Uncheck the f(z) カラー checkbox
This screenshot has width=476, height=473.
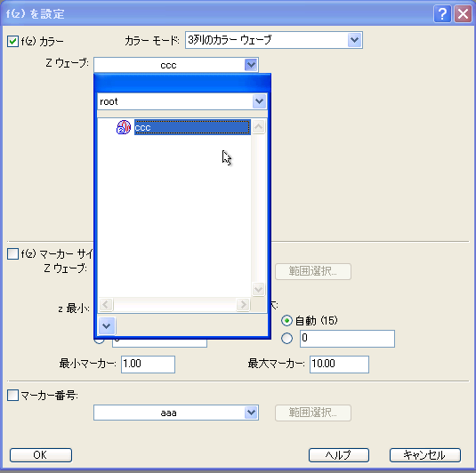12,41
